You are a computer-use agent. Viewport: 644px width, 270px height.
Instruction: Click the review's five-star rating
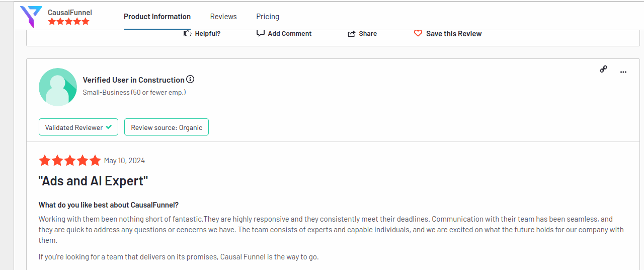[x=70, y=161]
